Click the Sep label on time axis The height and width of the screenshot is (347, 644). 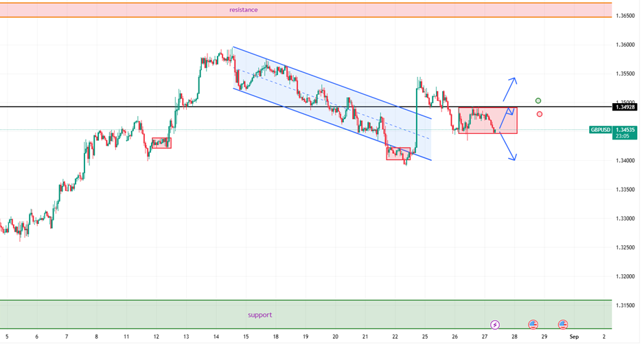(574, 337)
